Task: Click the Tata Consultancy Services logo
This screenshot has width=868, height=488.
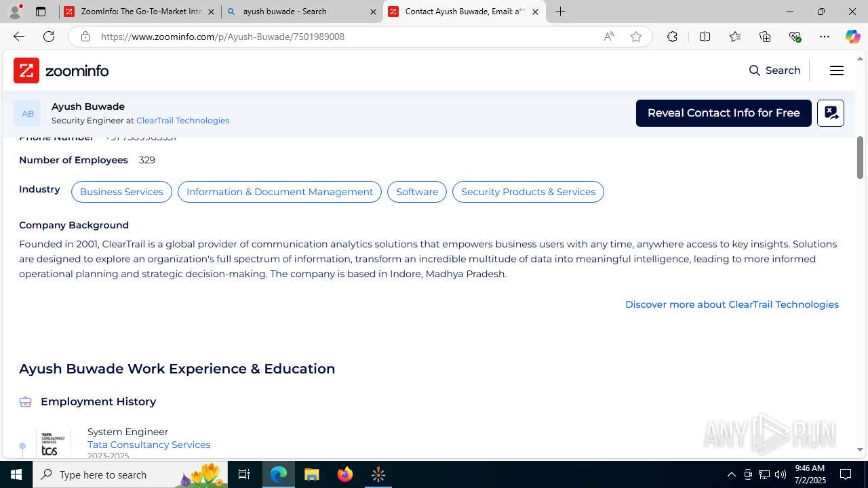Action: [x=54, y=443]
